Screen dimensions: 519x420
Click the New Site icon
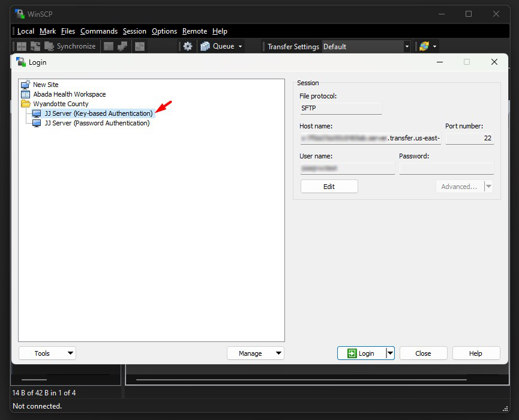[25, 85]
